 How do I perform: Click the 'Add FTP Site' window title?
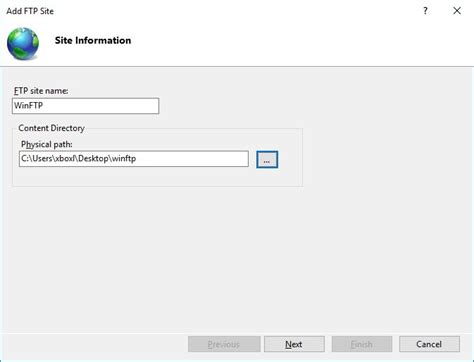tap(30, 11)
